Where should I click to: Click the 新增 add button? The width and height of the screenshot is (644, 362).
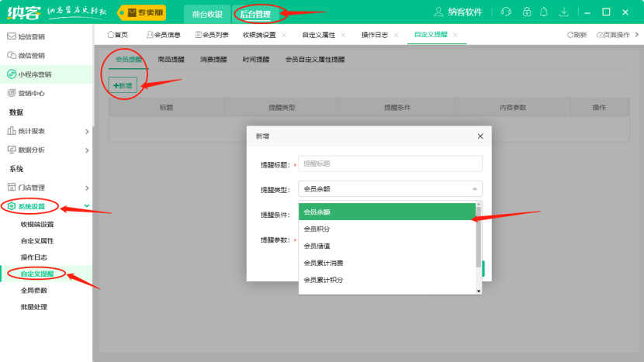pos(123,84)
